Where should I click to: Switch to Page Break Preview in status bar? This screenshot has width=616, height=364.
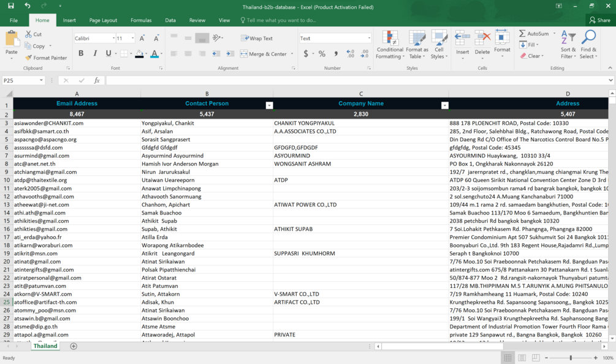coord(536,358)
